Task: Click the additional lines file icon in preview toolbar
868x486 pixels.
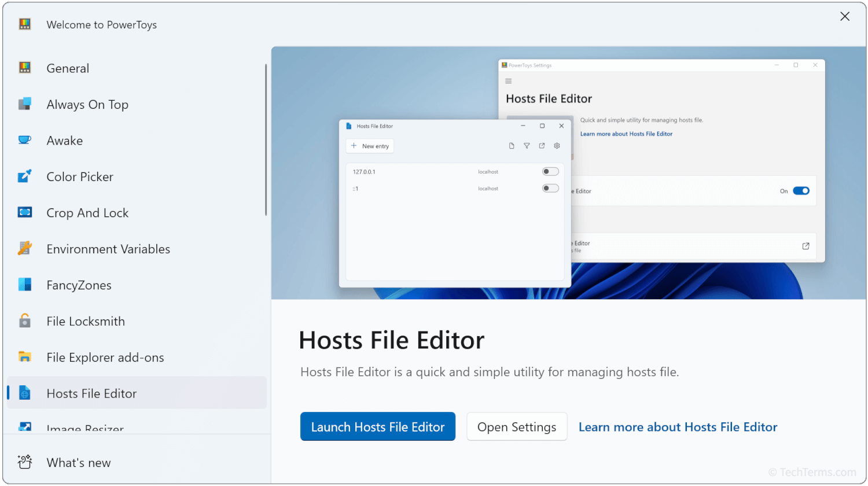Action: coord(512,146)
